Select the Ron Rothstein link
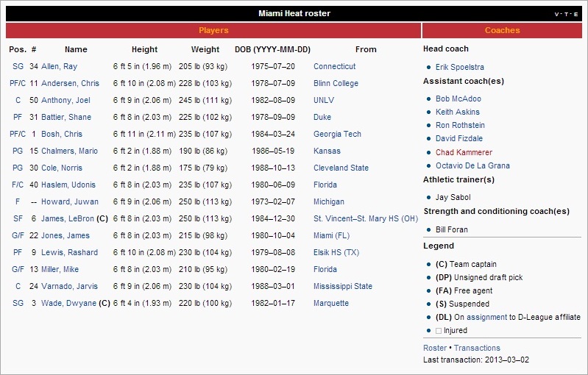This screenshot has width=588, height=375. pyautogui.click(x=460, y=125)
